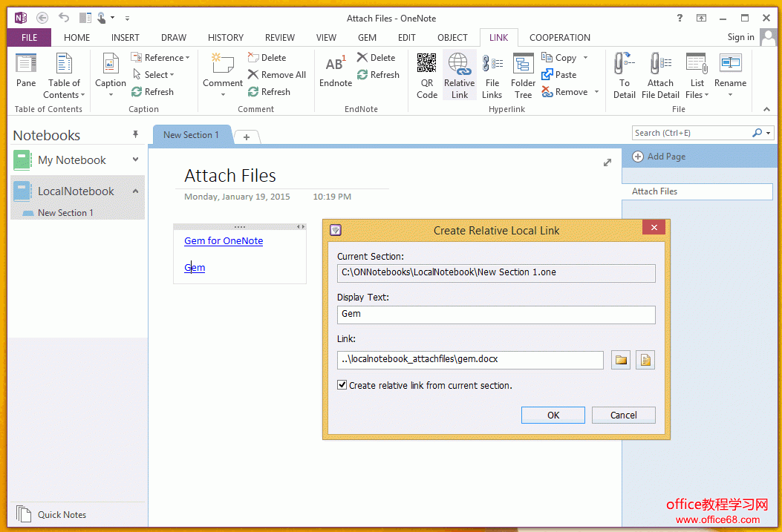Open the File Links tool
Image resolution: width=782 pixels, height=532 pixels.
[x=492, y=75]
